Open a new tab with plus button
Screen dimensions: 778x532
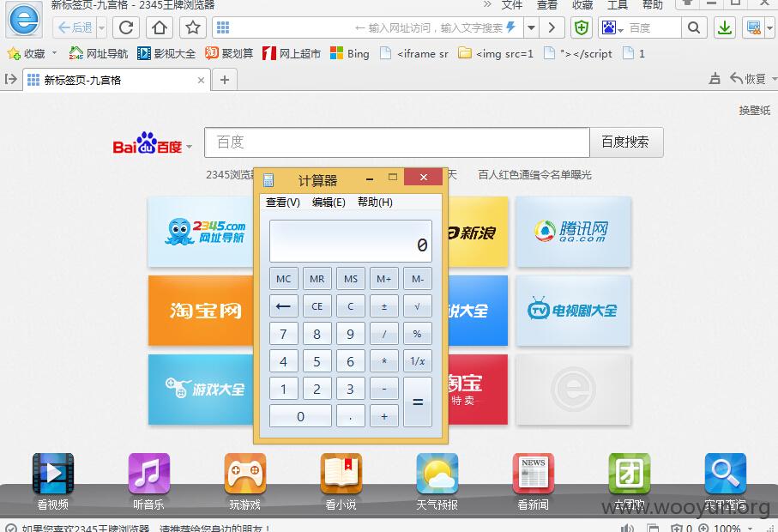(x=224, y=80)
